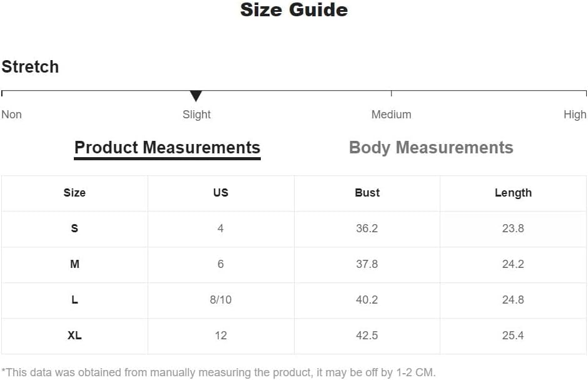Select the S size row label
Screen dimensions: 588x380
coord(74,229)
